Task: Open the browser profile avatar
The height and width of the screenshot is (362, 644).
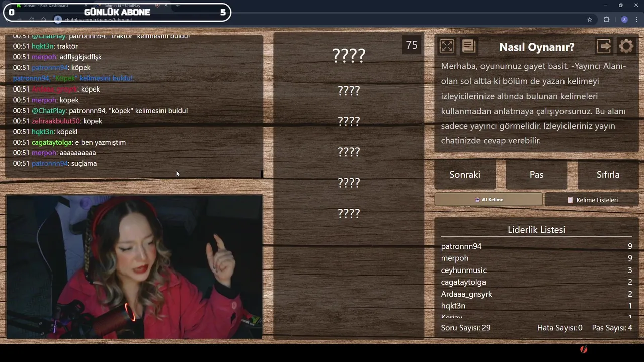Action: point(624,20)
